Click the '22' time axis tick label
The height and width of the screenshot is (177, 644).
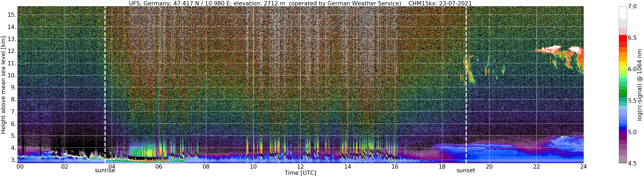(536, 166)
